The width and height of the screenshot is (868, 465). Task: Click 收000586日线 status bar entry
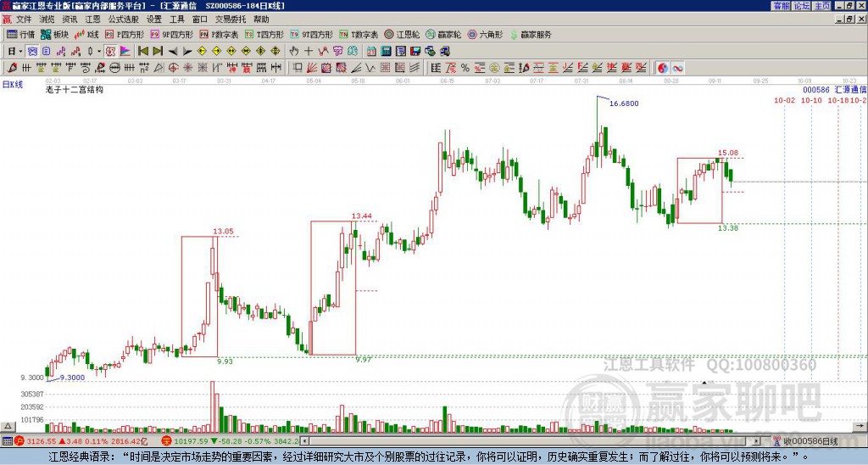tap(806, 441)
